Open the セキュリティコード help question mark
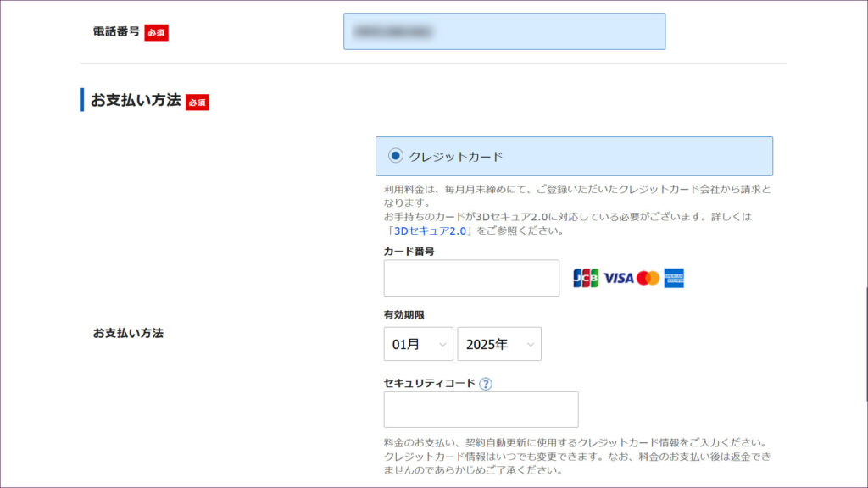The image size is (868, 488). tap(486, 384)
